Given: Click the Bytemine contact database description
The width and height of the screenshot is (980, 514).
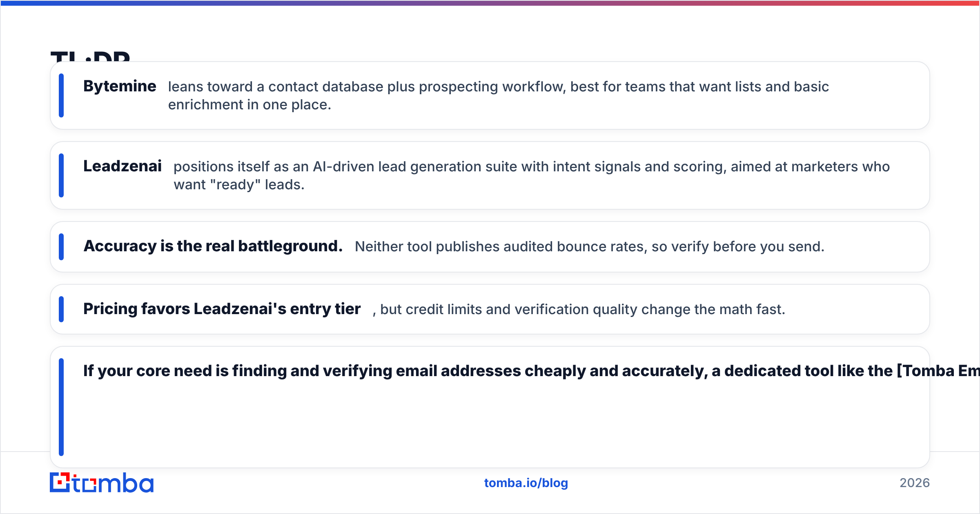Looking at the screenshot, I should coord(499,95).
